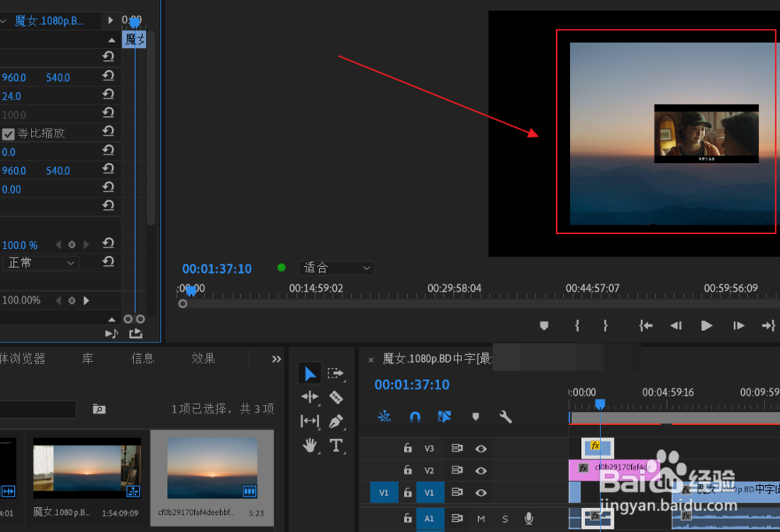Go to next keyframe on 100.00% row

pyautogui.click(x=87, y=300)
